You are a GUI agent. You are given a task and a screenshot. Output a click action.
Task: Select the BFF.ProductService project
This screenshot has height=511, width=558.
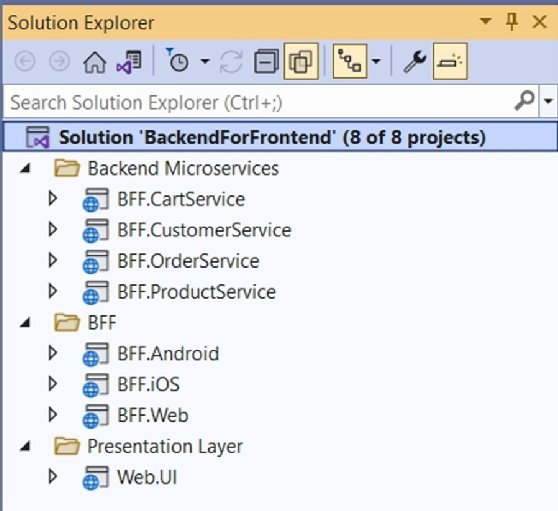(x=196, y=292)
